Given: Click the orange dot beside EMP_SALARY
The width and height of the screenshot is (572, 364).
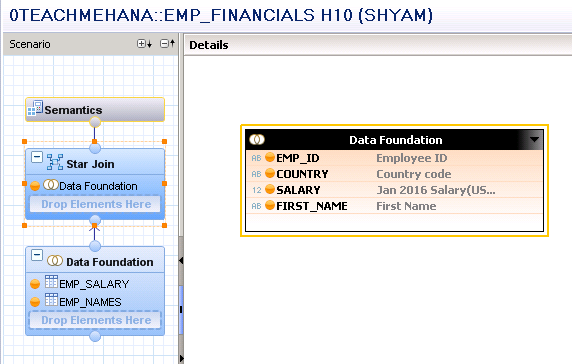Looking at the screenshot, I should (x=35, y=284).
